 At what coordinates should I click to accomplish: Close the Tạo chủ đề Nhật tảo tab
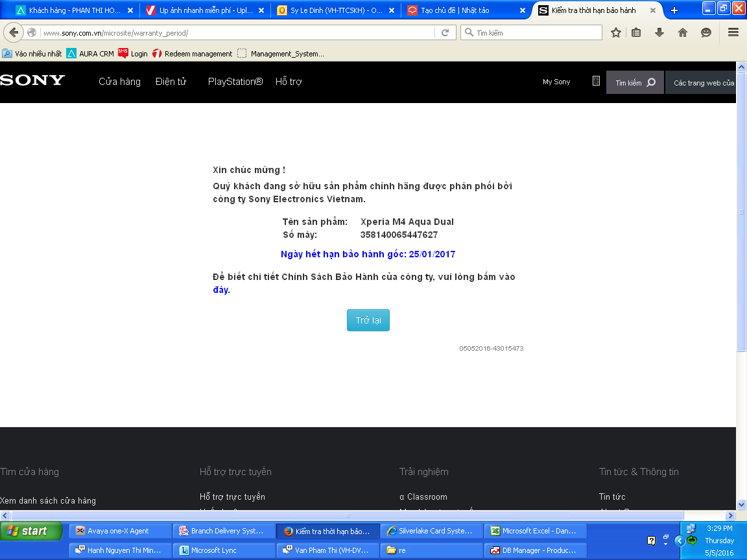(522, 10)
